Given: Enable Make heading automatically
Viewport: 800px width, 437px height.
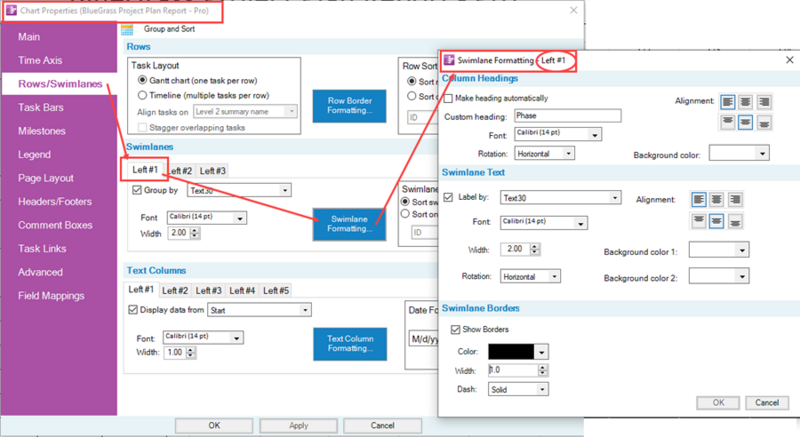Looking at the screenshot, I should pos(448,98).
